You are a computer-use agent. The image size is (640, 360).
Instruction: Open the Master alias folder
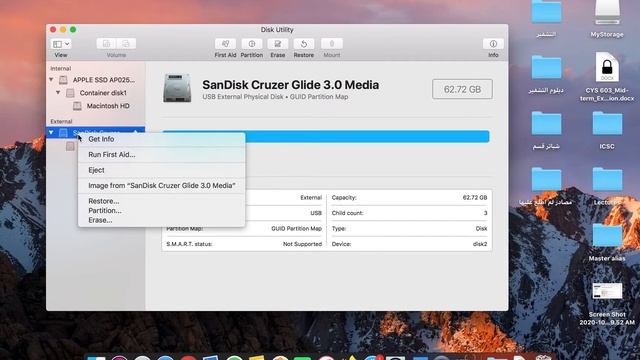[x=607, y=235]
